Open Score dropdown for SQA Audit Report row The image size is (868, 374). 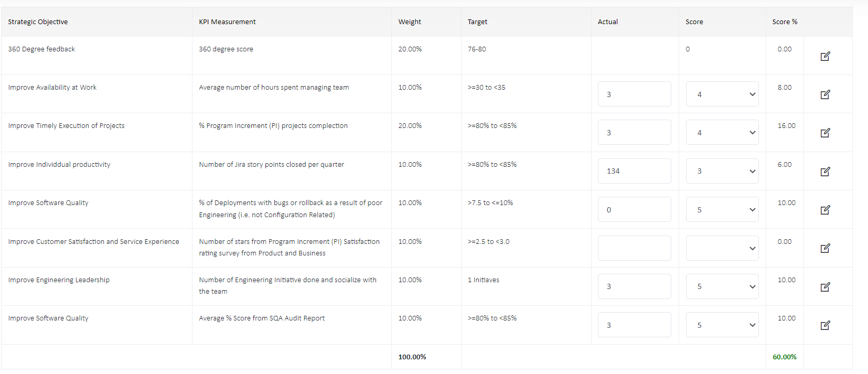(722, 325)
